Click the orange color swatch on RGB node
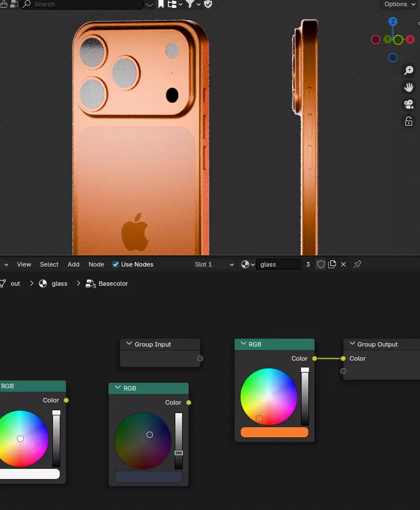Image resolution: width=420 pixels, height=510 pixels. (x=274, y=432)
